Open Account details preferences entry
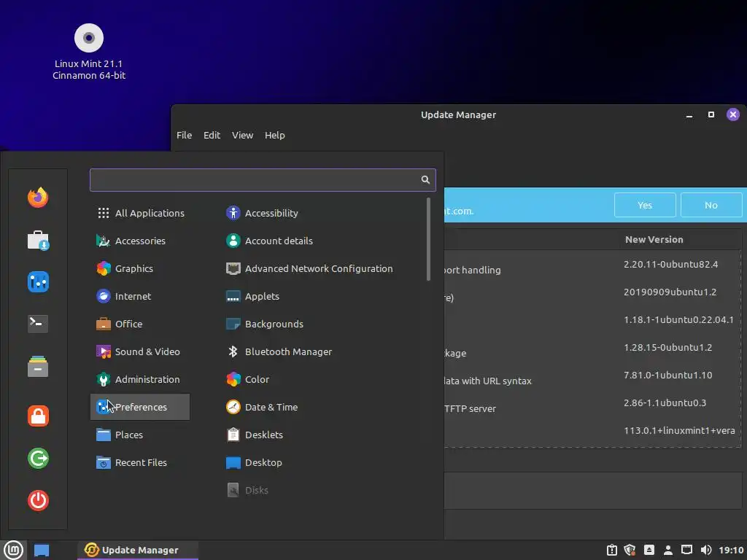 (x=269, y=241)
